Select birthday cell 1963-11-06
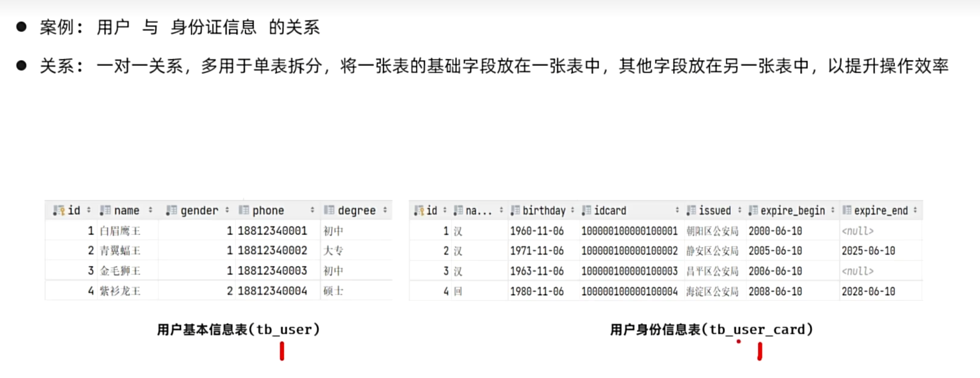Image resolution: width=980 pixels, height=378 pixels. pos(537,271)
